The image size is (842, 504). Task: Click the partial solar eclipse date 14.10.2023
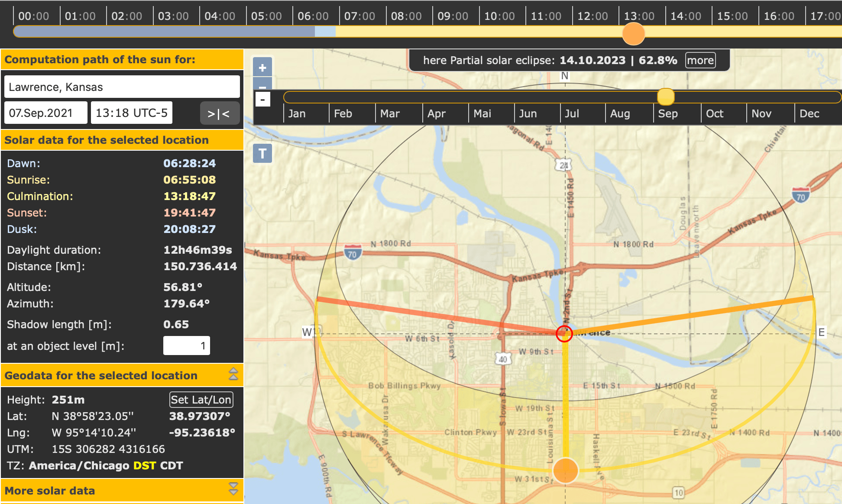point(593,60)
